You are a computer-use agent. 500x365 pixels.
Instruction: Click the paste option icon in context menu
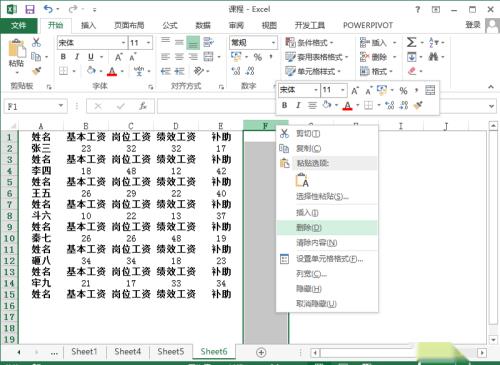click(x=302, y=180)
